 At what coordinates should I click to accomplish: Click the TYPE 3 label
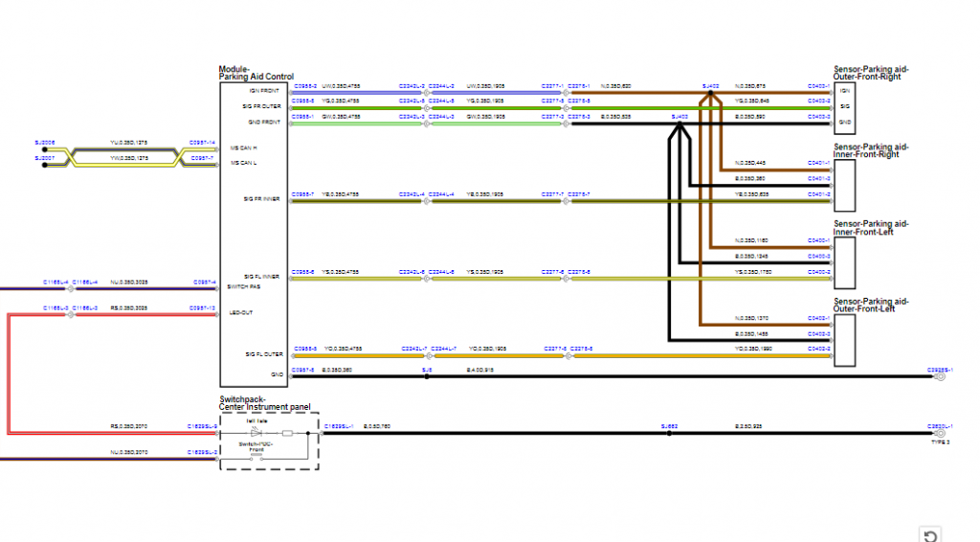tap(940, 442)
